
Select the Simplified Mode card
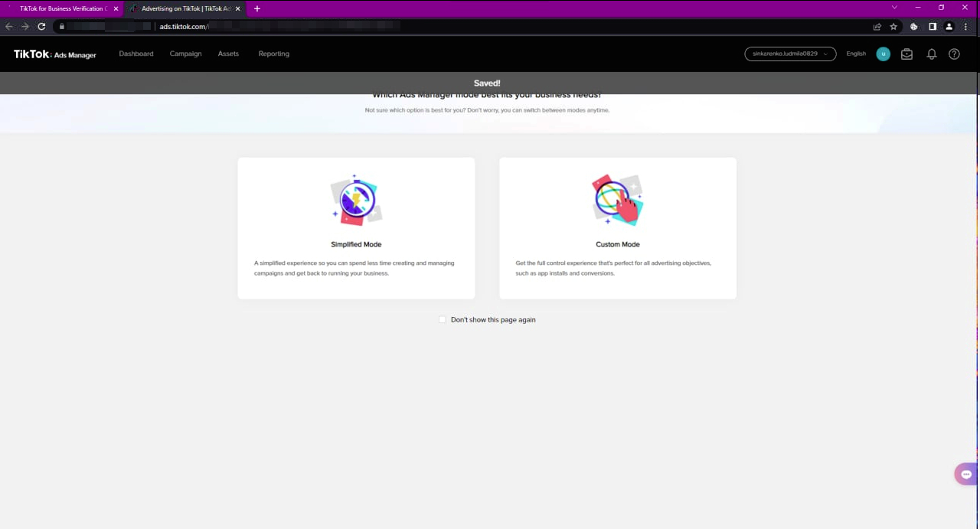coord(356,228)
